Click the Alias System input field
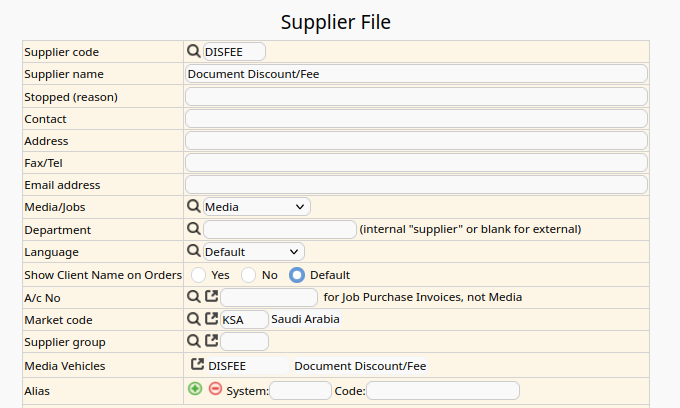680x408 pixels. tap(300, 391)
